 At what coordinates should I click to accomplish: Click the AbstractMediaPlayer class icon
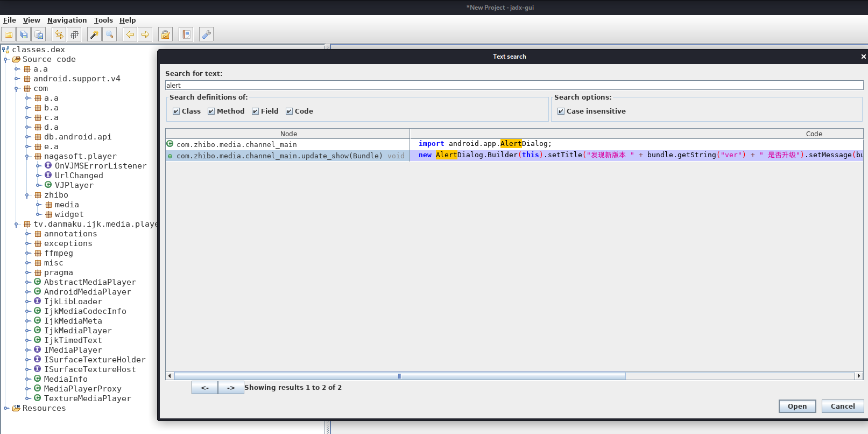(x=37, y=282)
